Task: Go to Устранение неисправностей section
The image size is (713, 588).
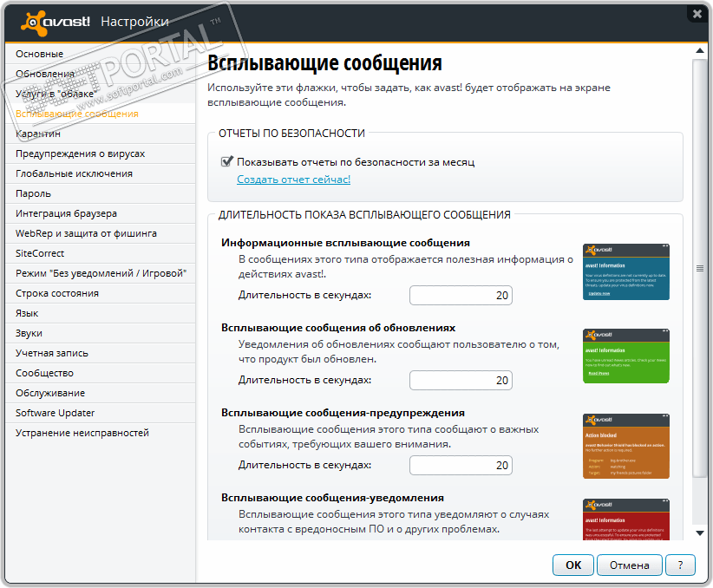Action: tap(101, 433)
